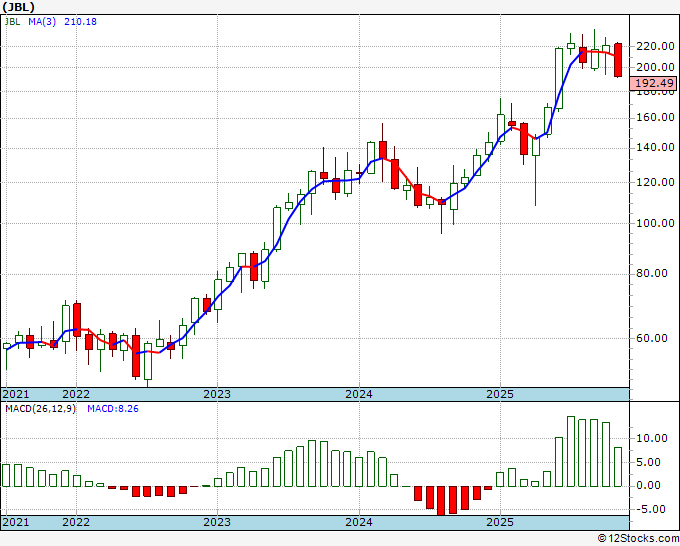Click the MACD:8.26 value label
This screenshot has height=546, width=680.
113,409
